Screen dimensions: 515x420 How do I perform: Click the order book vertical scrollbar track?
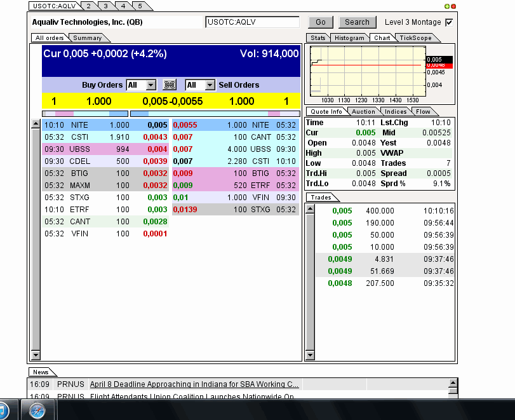pyautogui.click(x=36, y=240)
